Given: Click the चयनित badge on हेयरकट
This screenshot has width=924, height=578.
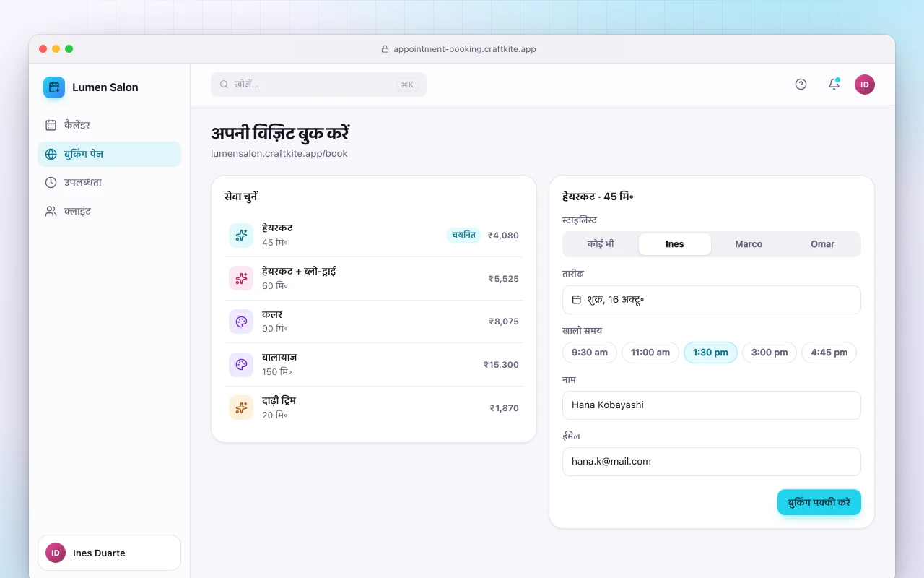Looking at the screenshot, I should click(x=463, y=235).
